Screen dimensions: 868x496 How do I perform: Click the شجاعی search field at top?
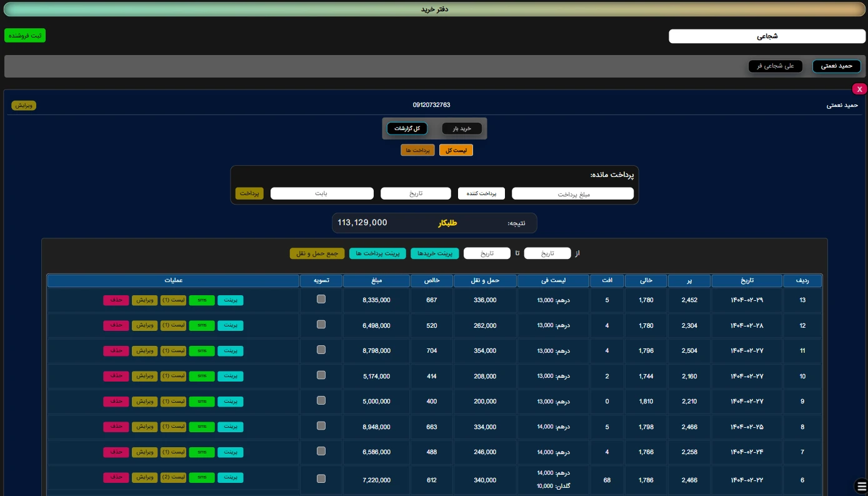[x=767, y=36]
